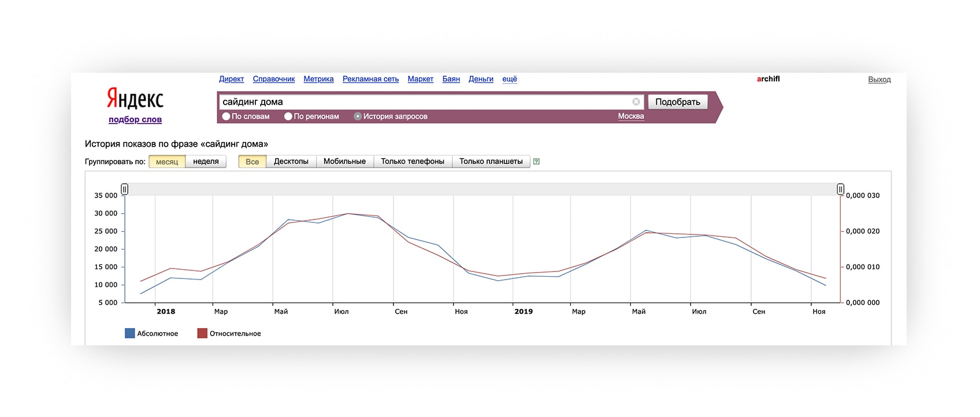
Task: Click the 0,000 030 right axis value
Action: coord(863,195)
